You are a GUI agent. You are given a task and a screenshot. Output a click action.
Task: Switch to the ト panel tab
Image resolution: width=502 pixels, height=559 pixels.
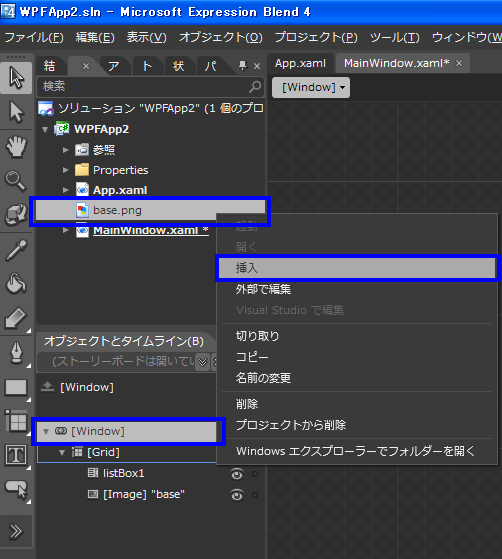pyautogui.click(x=147, y=66)
